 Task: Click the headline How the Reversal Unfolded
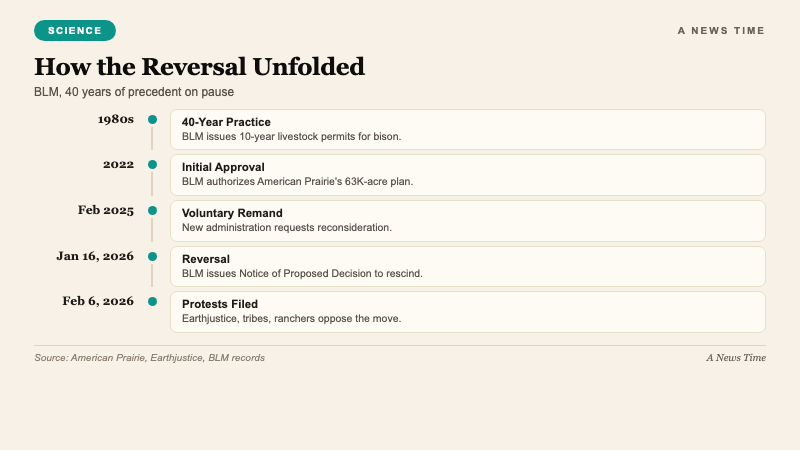(200, 67)
